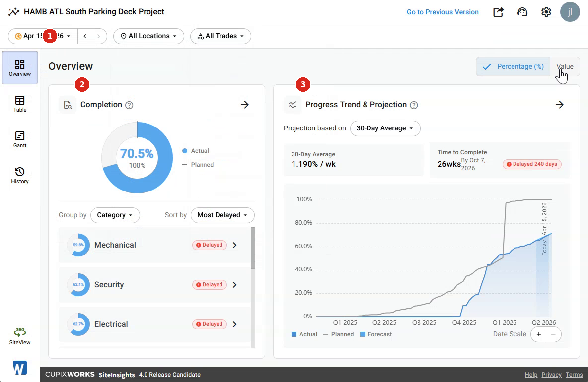The height and width of the screenshot is (382, 588).
Task: Zoom in date scale with plus button
Action: pos(538,334)
